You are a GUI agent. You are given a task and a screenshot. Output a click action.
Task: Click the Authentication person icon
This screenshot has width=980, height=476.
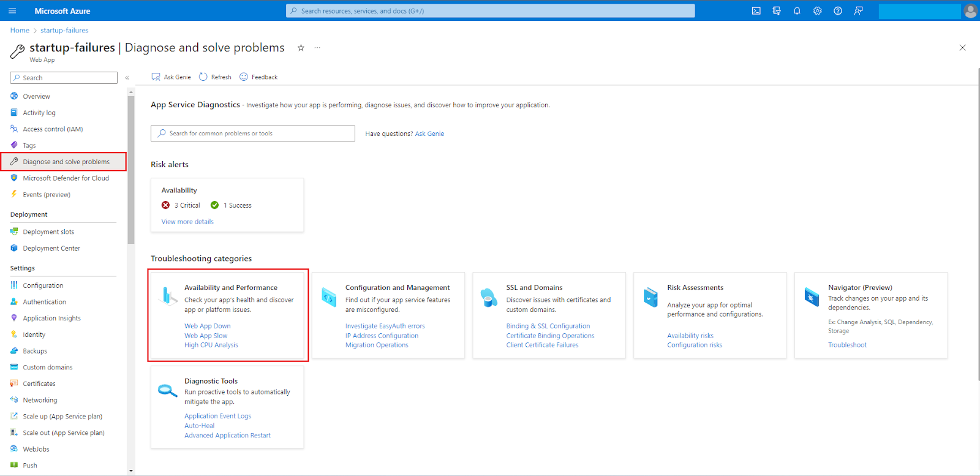pos(14,302)
